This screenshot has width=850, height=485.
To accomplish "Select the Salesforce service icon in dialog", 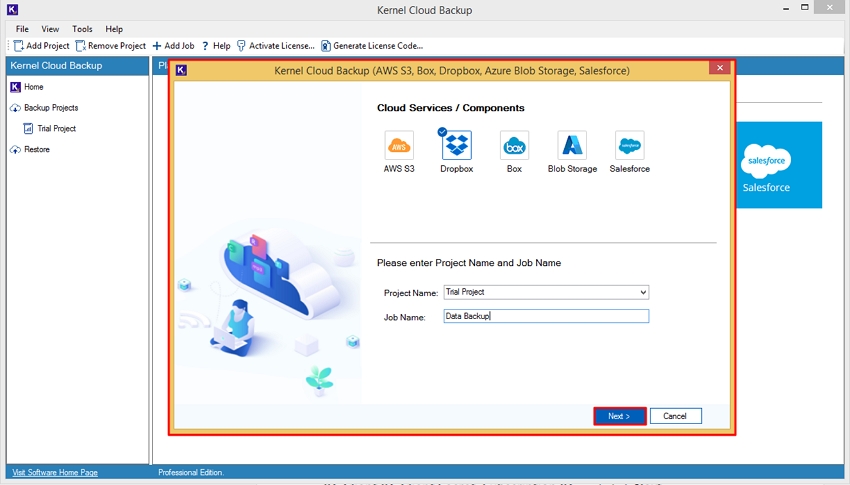I will [x=629, y=145].
